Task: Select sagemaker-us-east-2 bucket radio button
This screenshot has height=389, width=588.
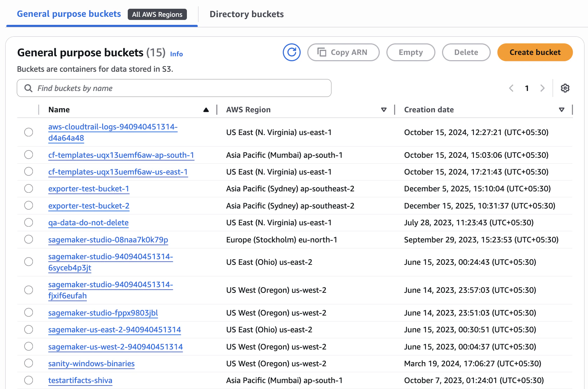Action: [29, 330]
